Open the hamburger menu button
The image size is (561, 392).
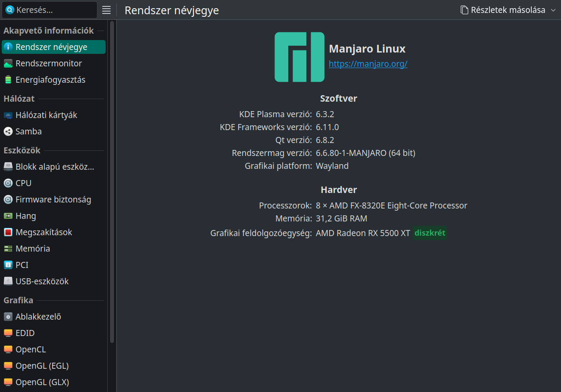[x=106, y=10]
